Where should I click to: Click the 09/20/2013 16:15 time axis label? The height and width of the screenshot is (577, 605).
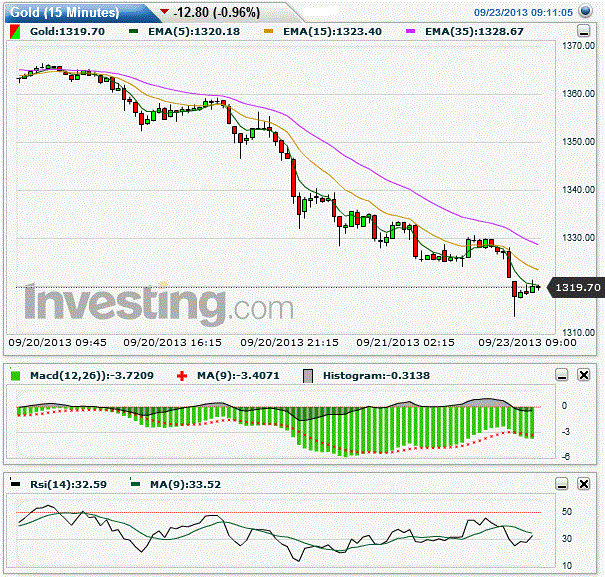pyautogui.click(x=172, y=342)
